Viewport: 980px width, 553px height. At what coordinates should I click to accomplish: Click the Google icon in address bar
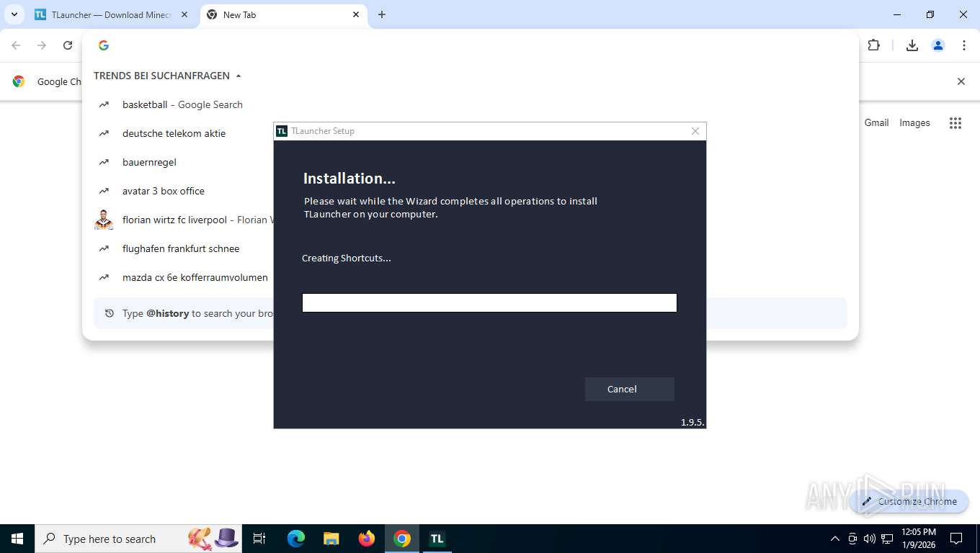point(104,45)
